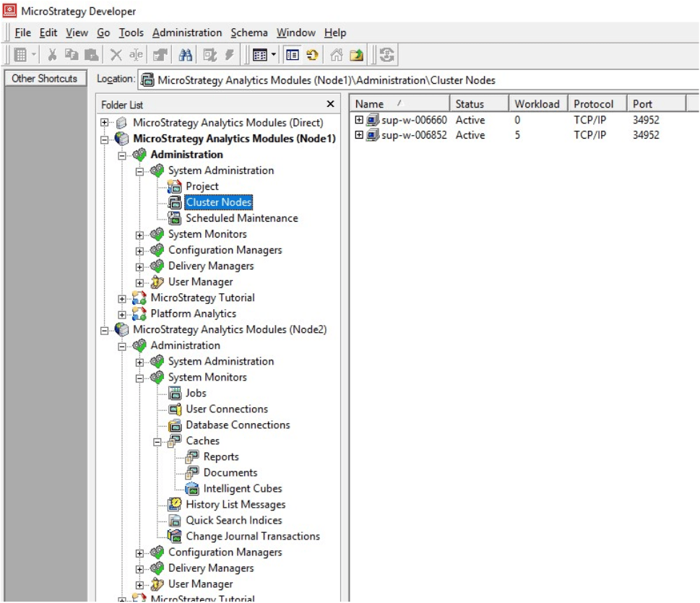Sort by the Name column header
700x603 pixels.
click(399, 104)
